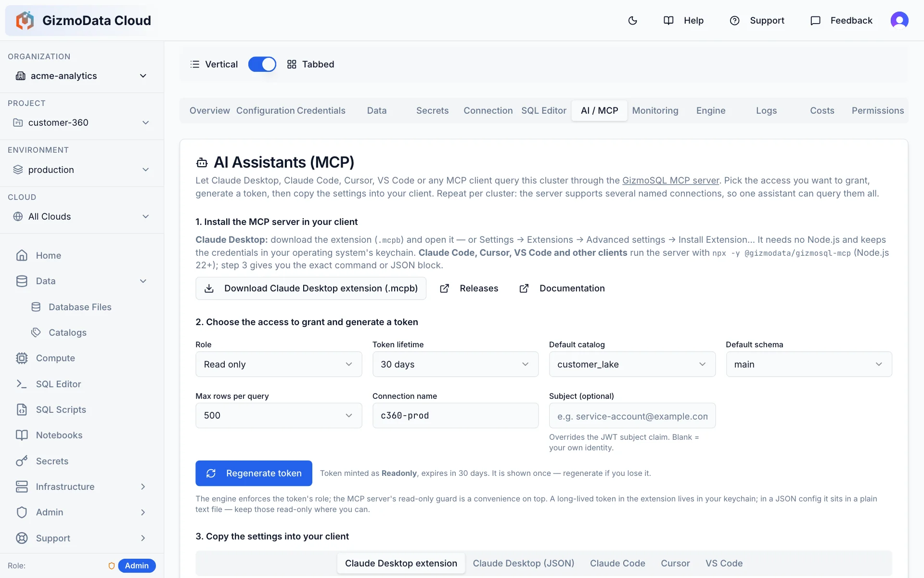Image resolution: width=924 pixels, height=578 pixels.
Task: Open the acme-analytics organization dropdown
Action: click(x=82, y=76)
